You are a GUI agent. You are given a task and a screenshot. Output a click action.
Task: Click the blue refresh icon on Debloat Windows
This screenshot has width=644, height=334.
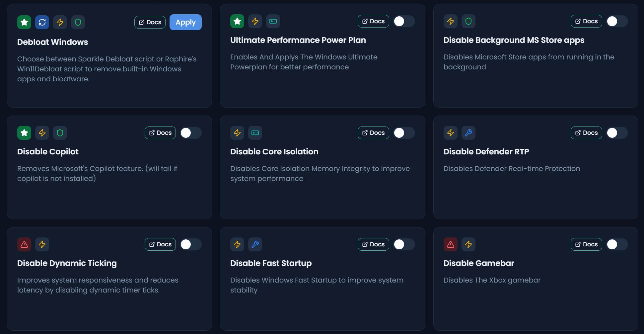pos(42,22)
